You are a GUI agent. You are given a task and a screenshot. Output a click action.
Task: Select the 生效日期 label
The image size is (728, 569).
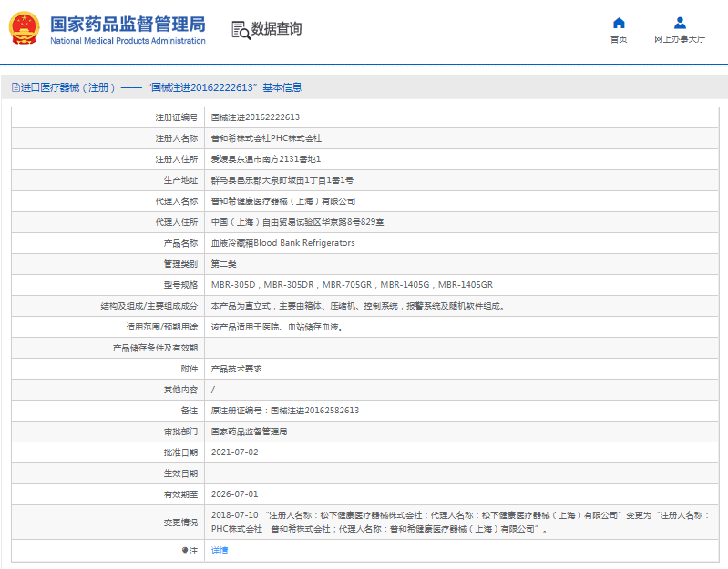(180, 473)
